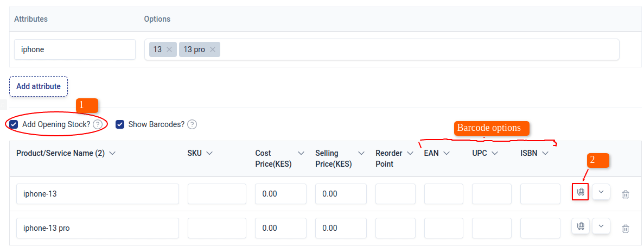The image size is (644, 246).
Task: Open help tooltip for Show Barcodes
Action: click(192, 124)
